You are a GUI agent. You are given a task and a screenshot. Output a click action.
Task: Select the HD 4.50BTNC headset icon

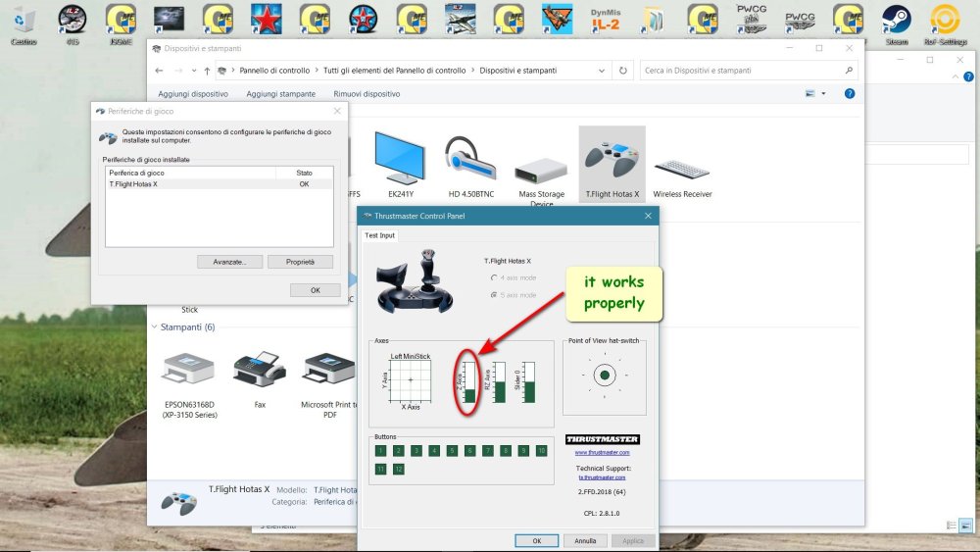(469, 157)
